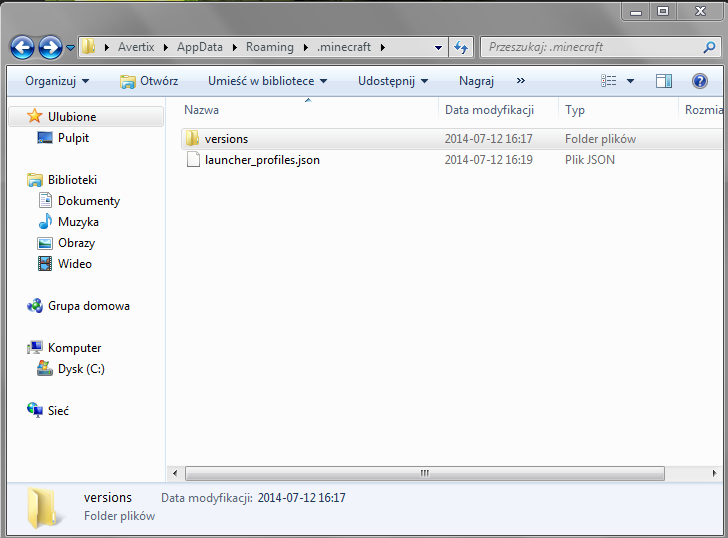Change view with the view icon button

[x=609, y=81]
